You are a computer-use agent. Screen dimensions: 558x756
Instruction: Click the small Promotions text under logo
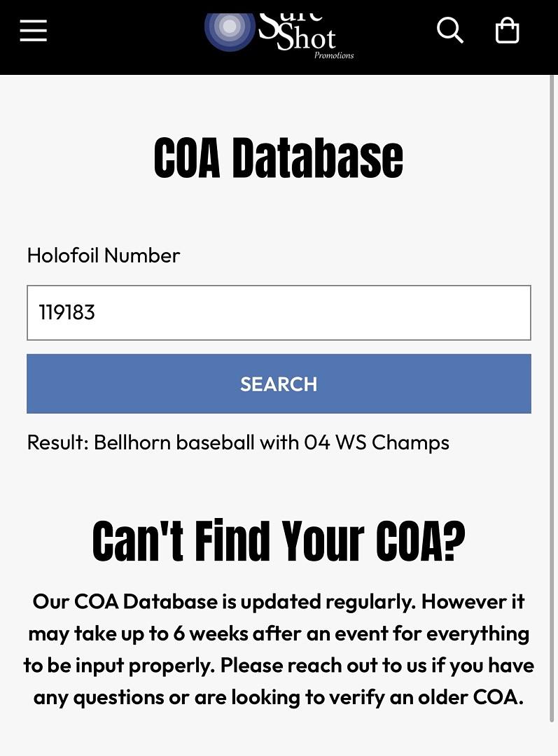pyautogui.click(x=334, y=55)
